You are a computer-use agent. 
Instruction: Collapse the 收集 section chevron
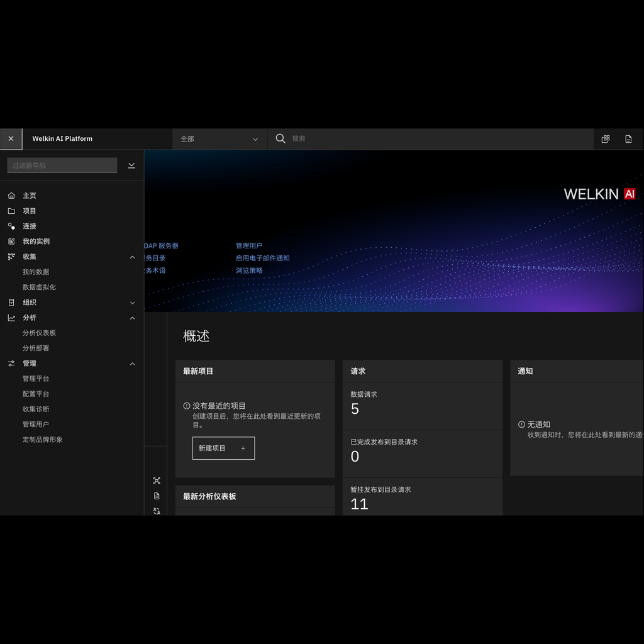132,257
